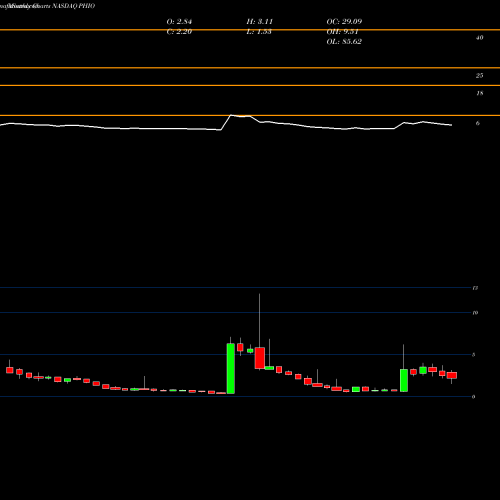The width and height of the screenshot is (500, 500).
Task: Click the peak of the white line
Action: [231, 115]
